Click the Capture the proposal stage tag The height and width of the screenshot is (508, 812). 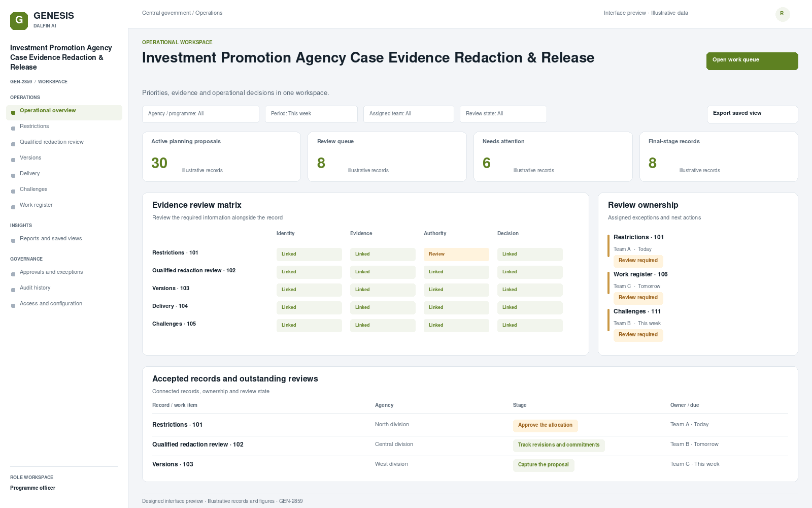click(x=544, y=465)
